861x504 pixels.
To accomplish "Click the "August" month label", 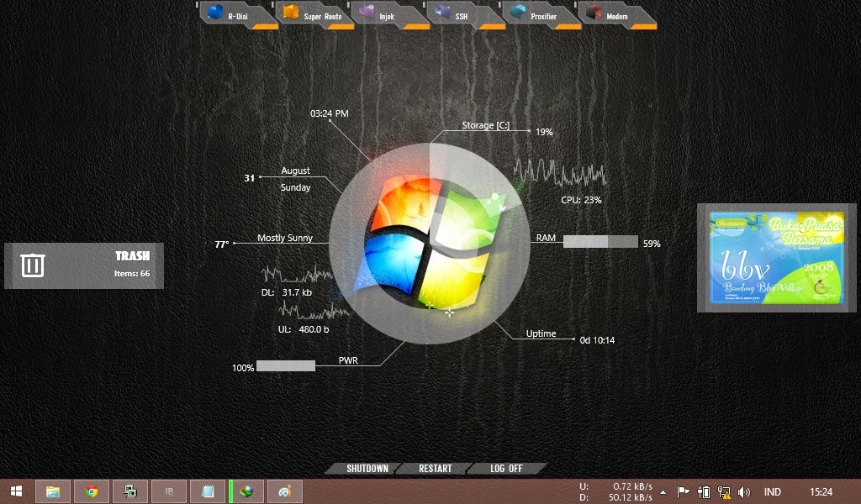I will [x=295, y=171].
